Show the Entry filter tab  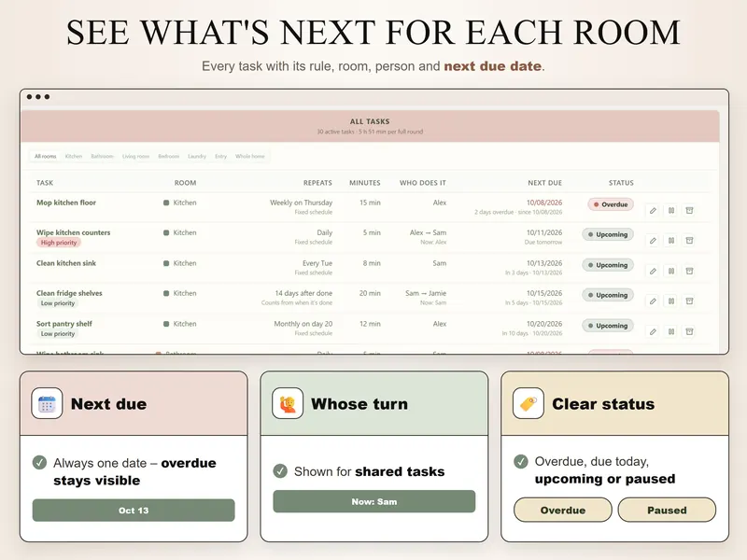point(220,156)
